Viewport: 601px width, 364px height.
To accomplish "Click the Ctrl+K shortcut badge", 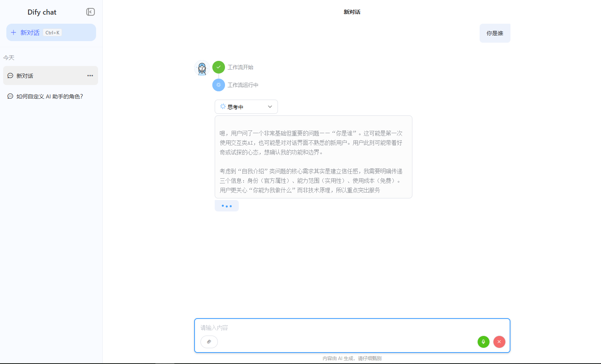I will 52,33.
